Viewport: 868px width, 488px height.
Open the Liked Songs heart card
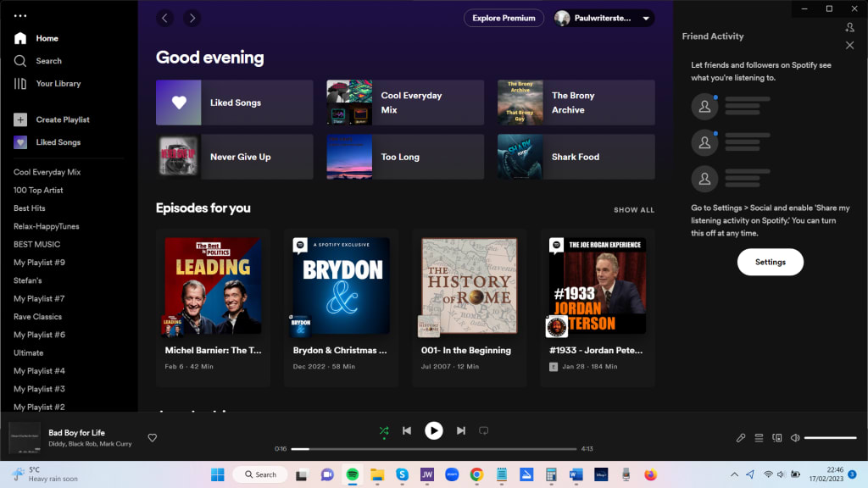(x=234, y=103)
